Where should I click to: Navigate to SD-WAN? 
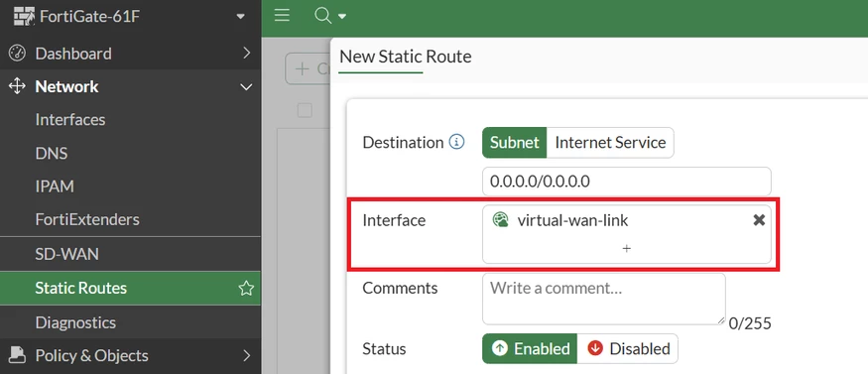pos(67,255)
